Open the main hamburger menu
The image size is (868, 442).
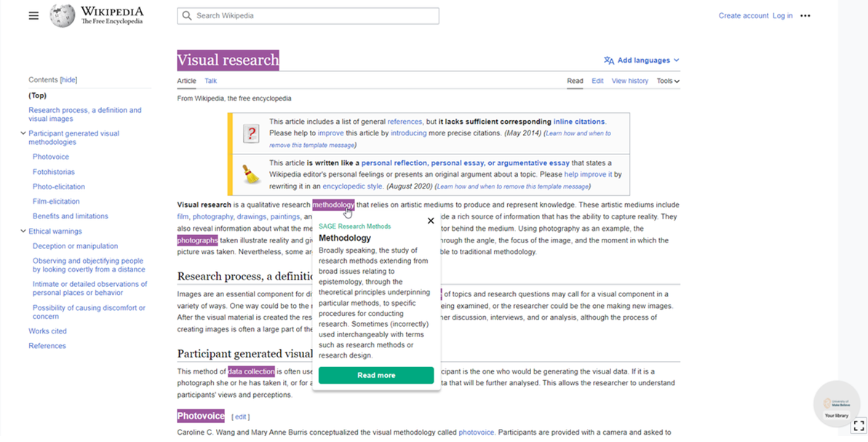pos(33,15)
